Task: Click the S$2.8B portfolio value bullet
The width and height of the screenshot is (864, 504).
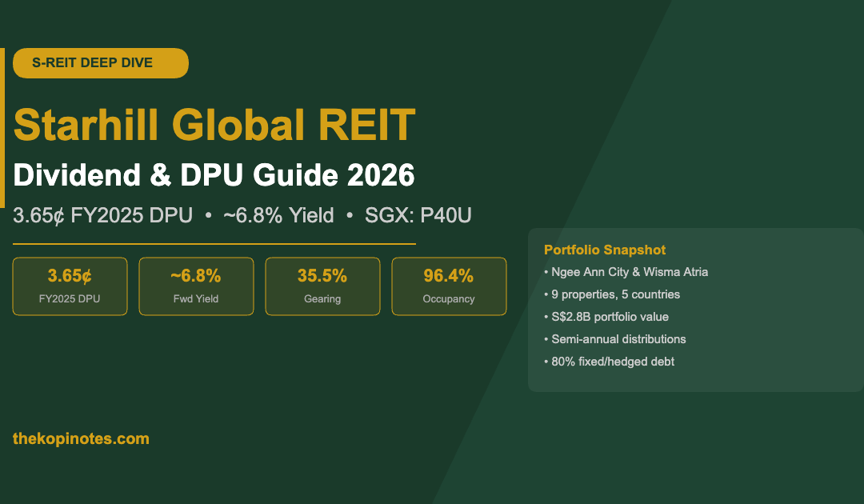Action: click(x=606, y=317)
